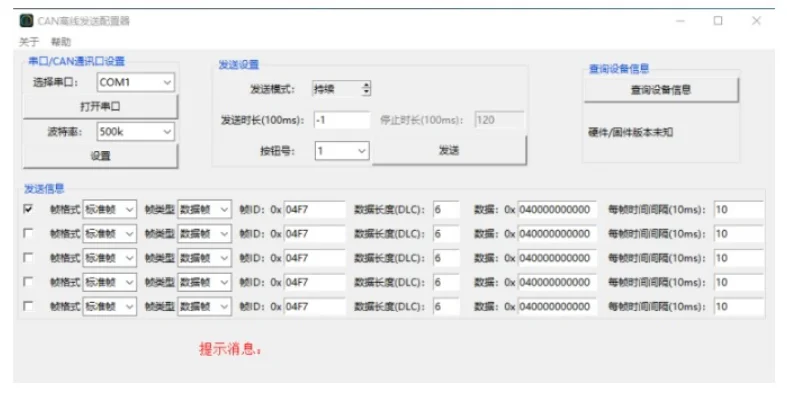The height and width of the screenshot is (398, 787).
Task: Click the 设置 button under baud rate
Action: [100, 156]
